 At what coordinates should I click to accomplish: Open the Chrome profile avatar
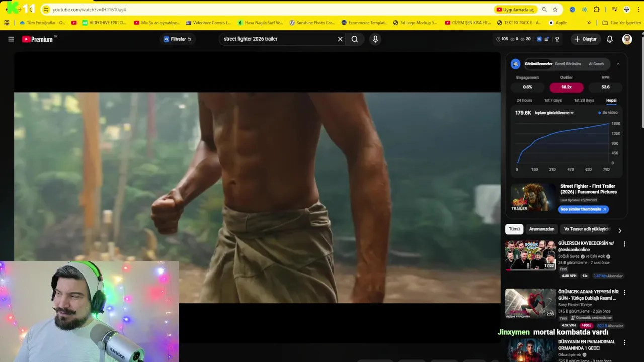click(x=626, y=9)
